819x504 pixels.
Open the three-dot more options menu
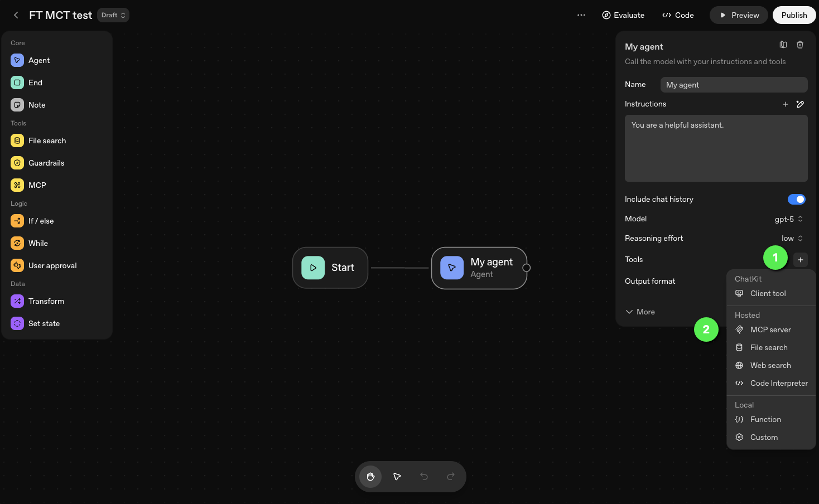(x=581, y=15)
